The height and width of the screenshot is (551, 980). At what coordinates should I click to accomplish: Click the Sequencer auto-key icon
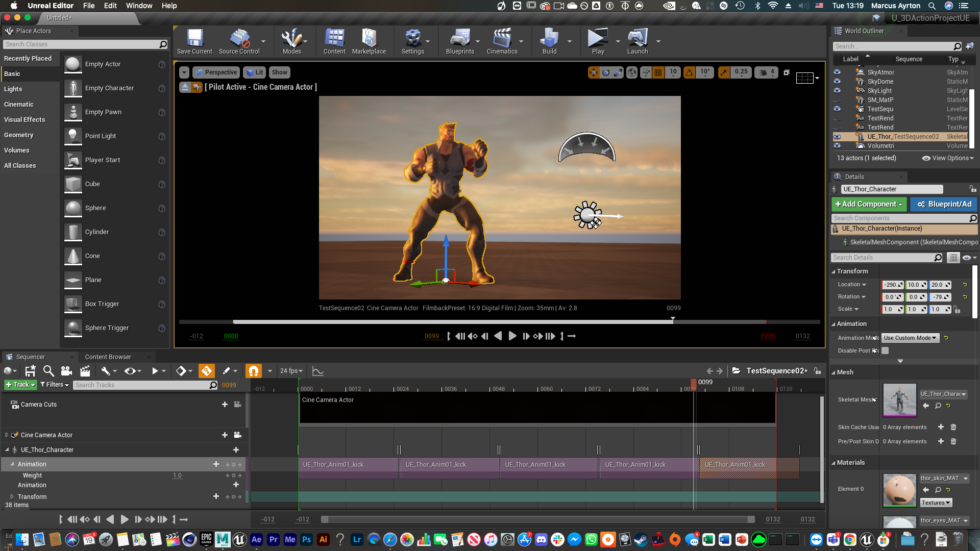pos(206,371)
